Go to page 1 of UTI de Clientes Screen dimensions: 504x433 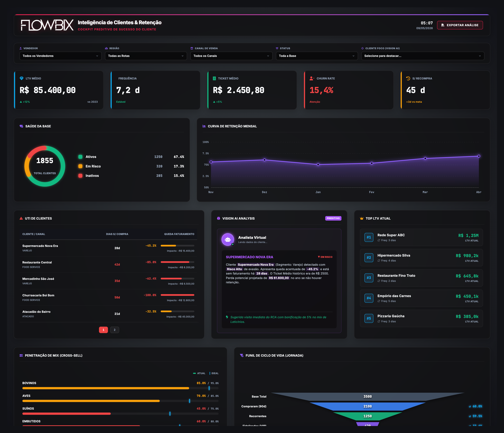(103, 330)
